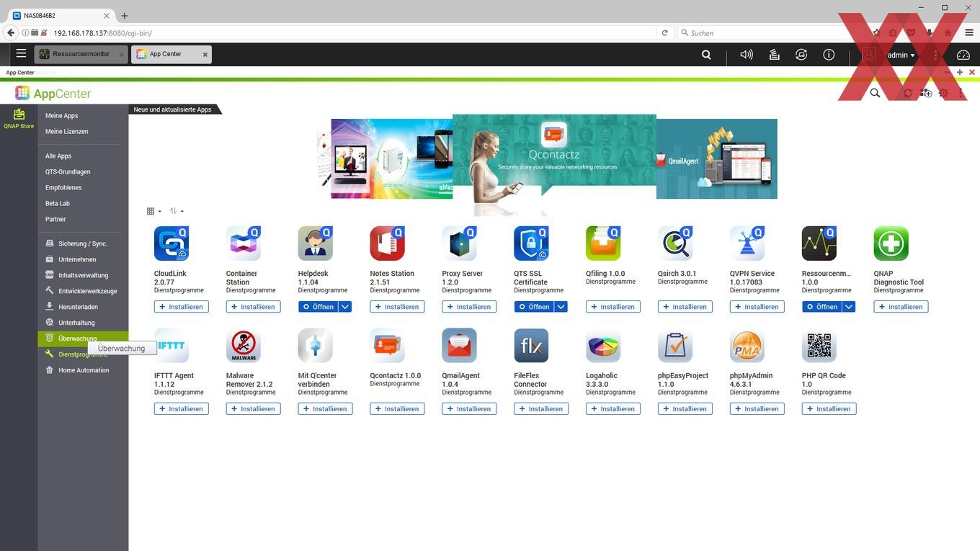Open the dashboard gauge icon
The width and height of the screenshot is (980, 551).
(x=963, y=55)
